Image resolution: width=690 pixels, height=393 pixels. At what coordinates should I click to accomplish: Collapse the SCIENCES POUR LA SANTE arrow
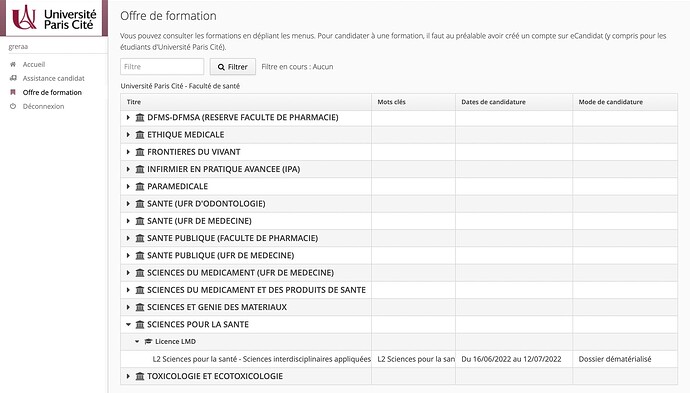pyautogui.click(x=128, y=324)
